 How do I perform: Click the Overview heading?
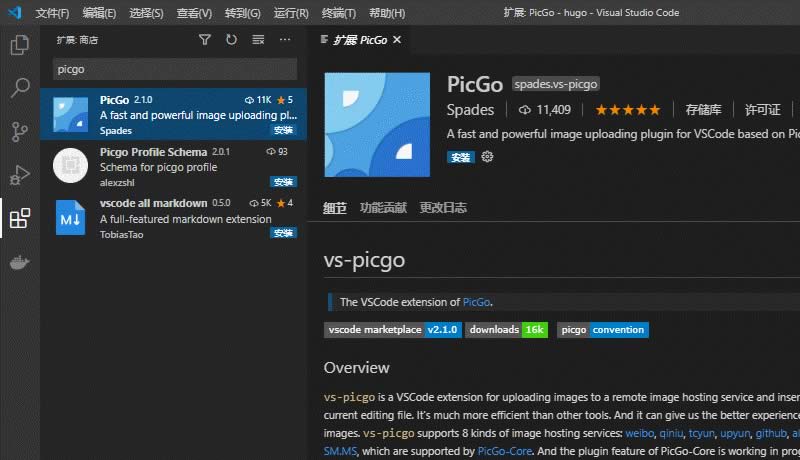point(356,368)
